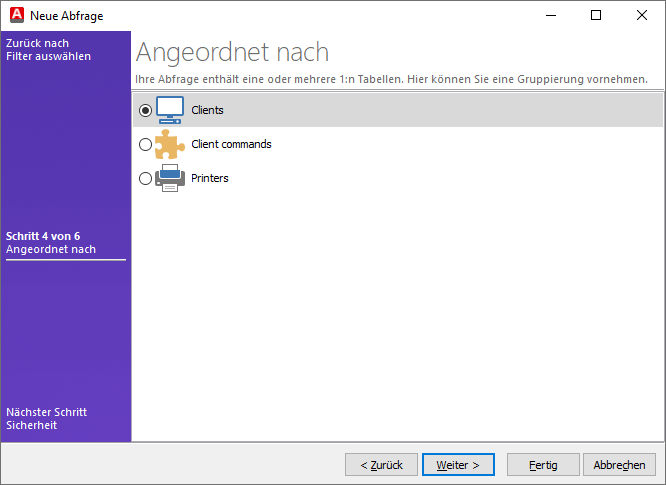Proceed with the Weiter button

tap(458, 465)
